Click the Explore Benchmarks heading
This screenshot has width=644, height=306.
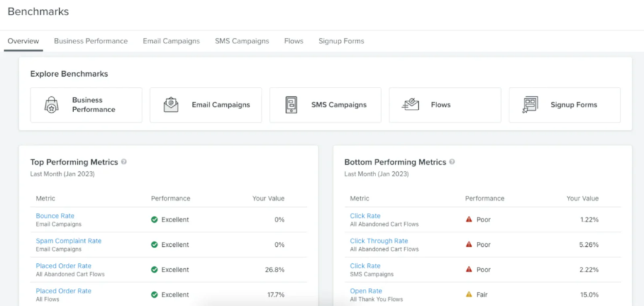[69, 74]
